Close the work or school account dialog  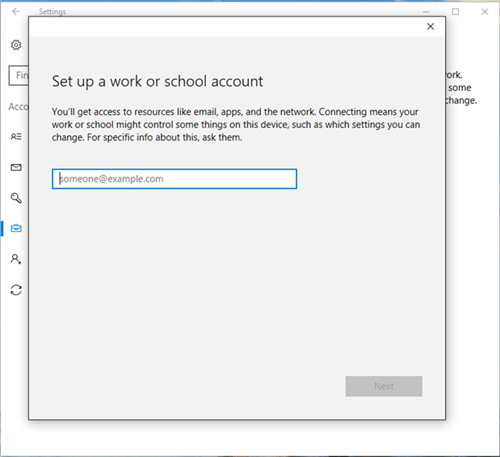(x=430, y=27)
